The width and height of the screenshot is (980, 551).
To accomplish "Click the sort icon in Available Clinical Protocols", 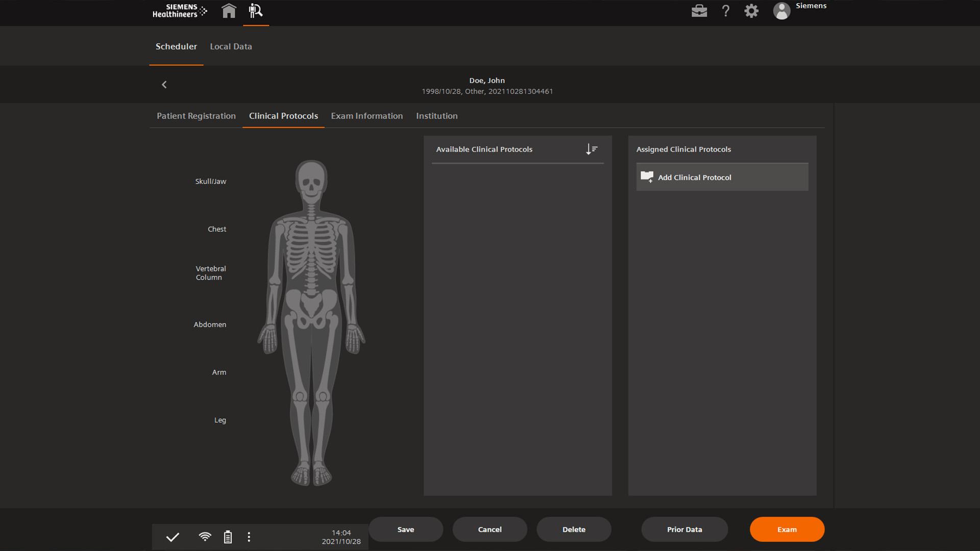I will [x=591, y=149].
